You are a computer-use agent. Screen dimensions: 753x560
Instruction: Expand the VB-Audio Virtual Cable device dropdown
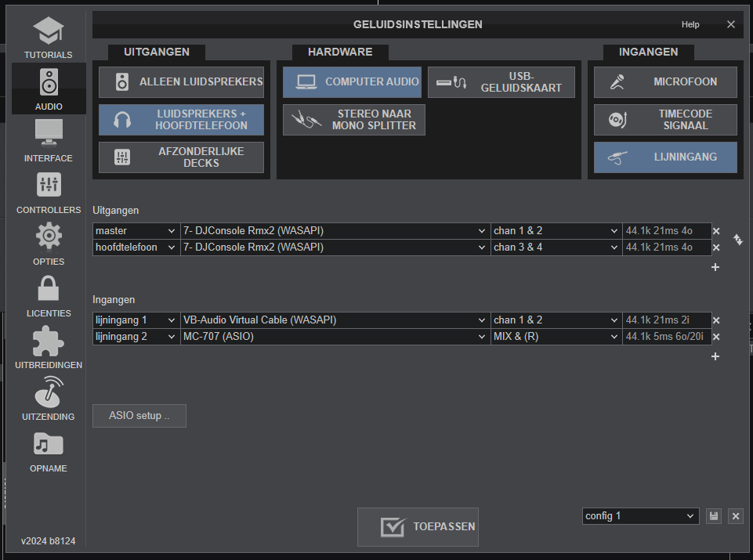(x=335, y=320)
